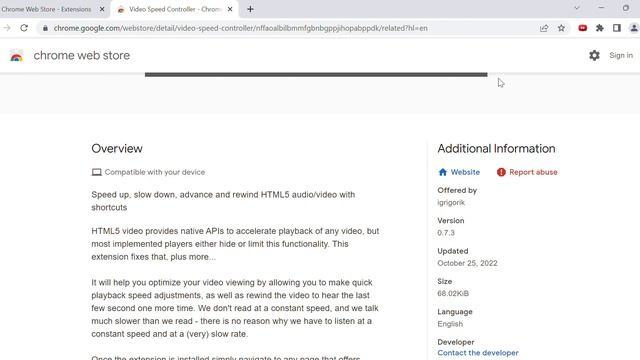Share this page using the share icon
Image resolution: width=640 pixels, height=360 pixels.
(x=544, y=28)
